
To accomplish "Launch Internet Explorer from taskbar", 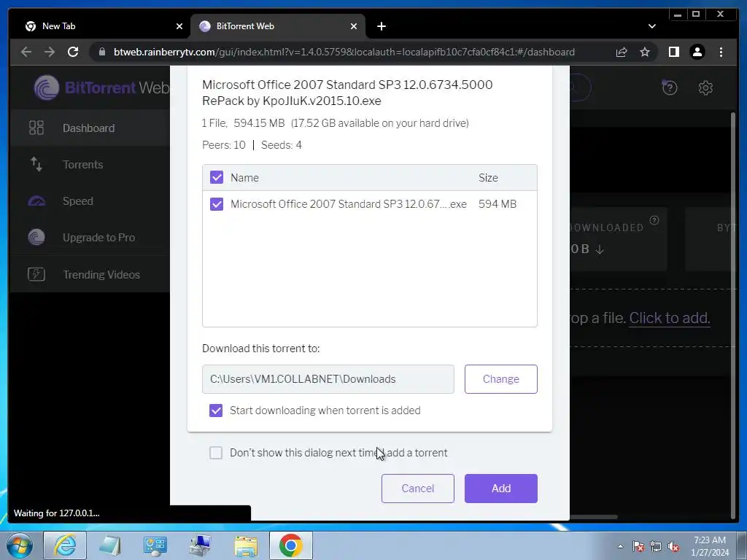I will click(65, 545).
